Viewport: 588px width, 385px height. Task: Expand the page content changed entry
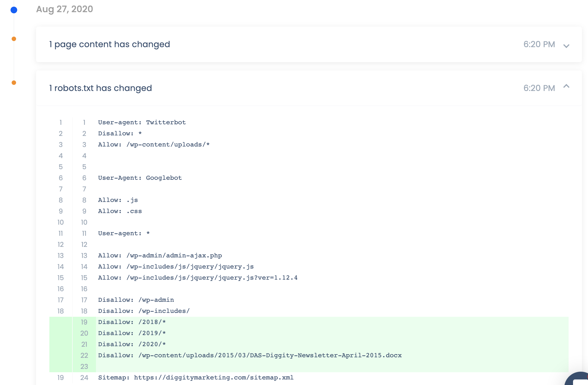click(566, 46)
